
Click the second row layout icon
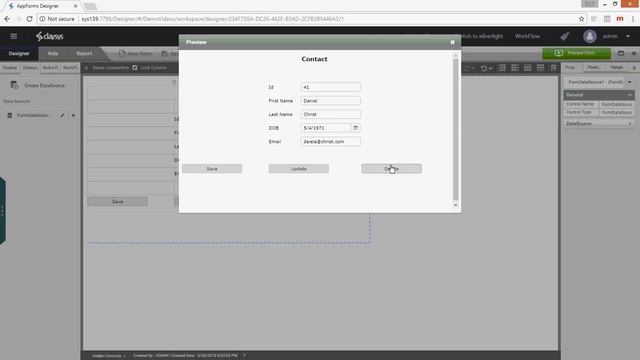515,68
